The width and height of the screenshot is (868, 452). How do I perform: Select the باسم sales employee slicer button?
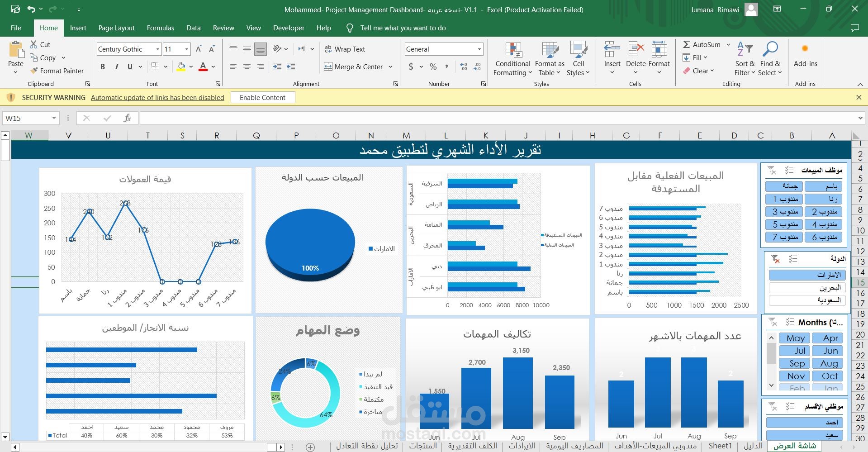[824, 186]
